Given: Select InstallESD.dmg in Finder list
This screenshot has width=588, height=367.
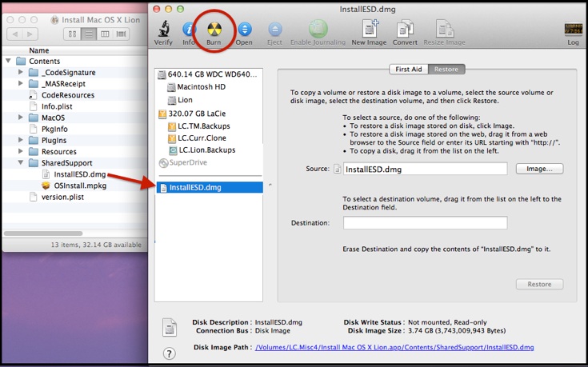Looking at the screenshot, I should click(79, 174).
